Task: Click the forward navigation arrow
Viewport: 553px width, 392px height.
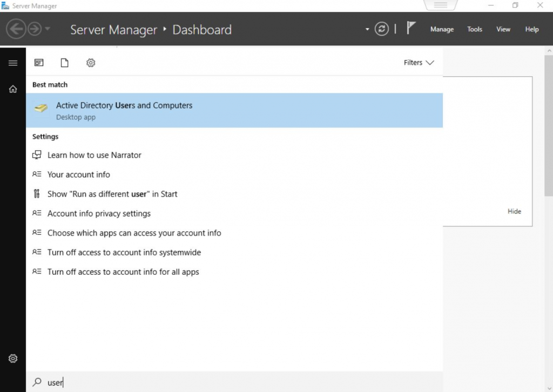Action: pyautogui.click(x=34, y=29)
